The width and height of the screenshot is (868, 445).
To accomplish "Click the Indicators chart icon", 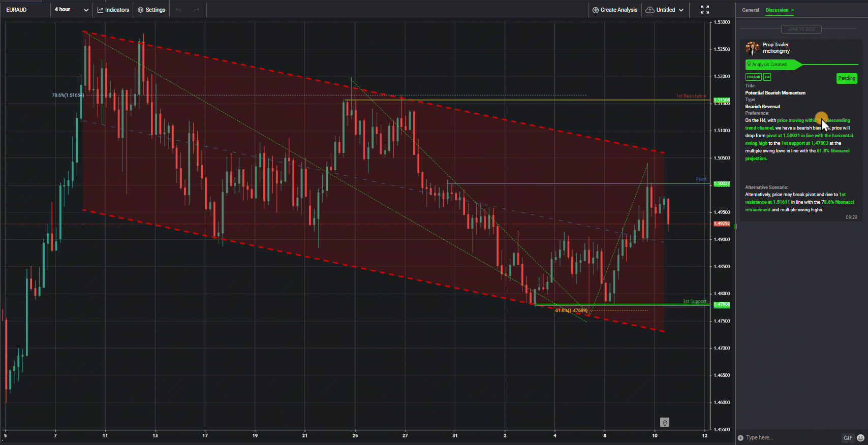I will 100,10.
